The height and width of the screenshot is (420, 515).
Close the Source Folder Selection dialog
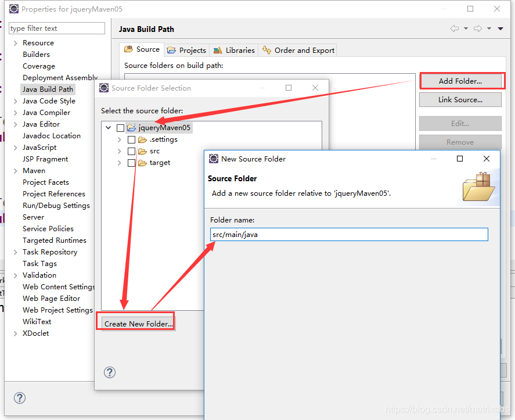[x=315, y=88]
